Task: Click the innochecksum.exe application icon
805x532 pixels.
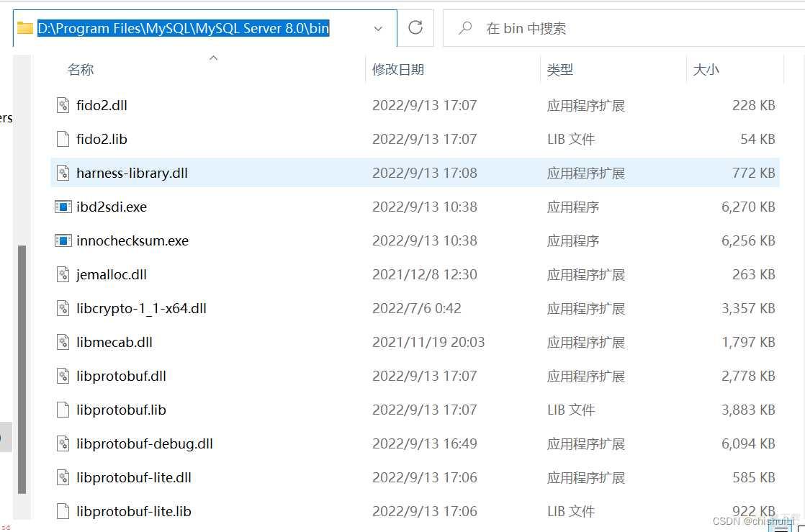Action: (x=63, y=241)
